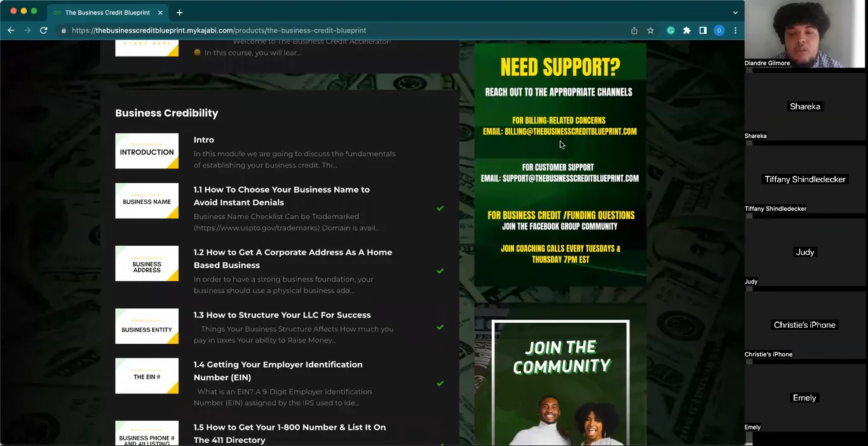Viewport: 868px width, 446px height.
Task: Open lesson 1.2 How to Get A Corporate Address
Action: point(293,259)
